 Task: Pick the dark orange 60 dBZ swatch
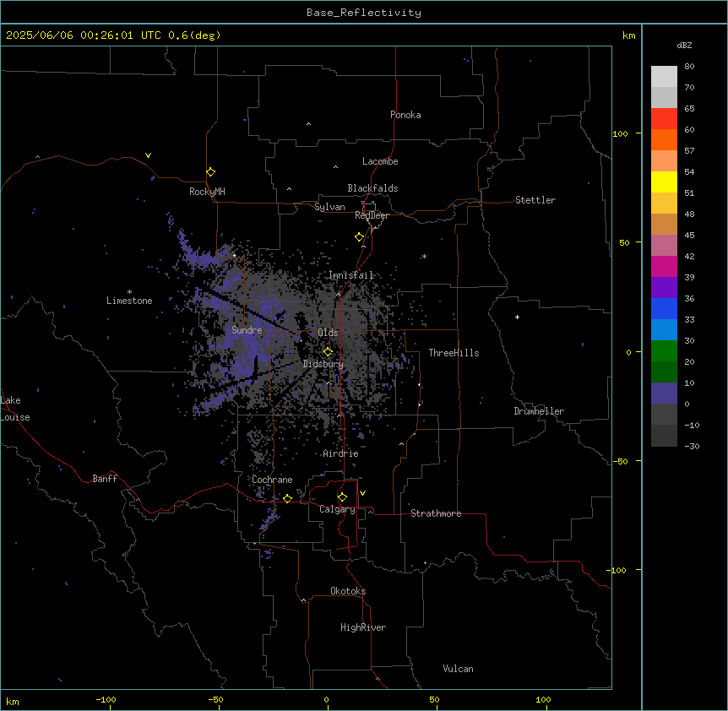click(664, 139)
